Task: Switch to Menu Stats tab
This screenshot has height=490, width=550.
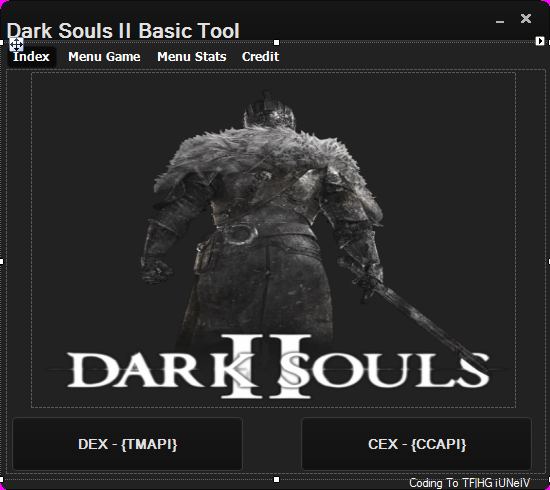Action: [x=192, y=57]
